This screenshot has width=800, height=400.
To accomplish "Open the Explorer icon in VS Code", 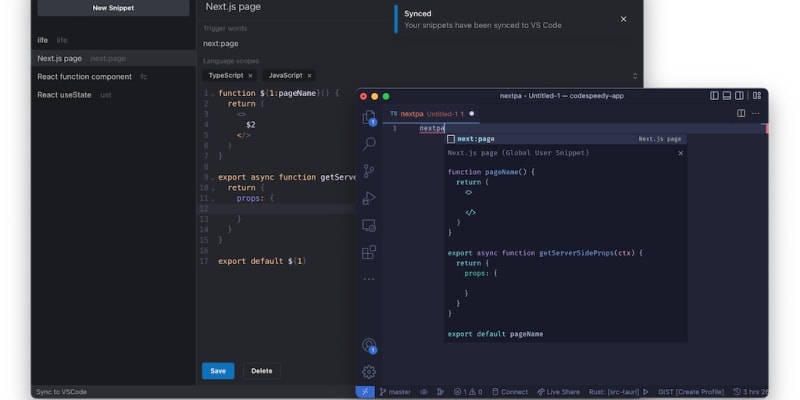I will 369,117.
